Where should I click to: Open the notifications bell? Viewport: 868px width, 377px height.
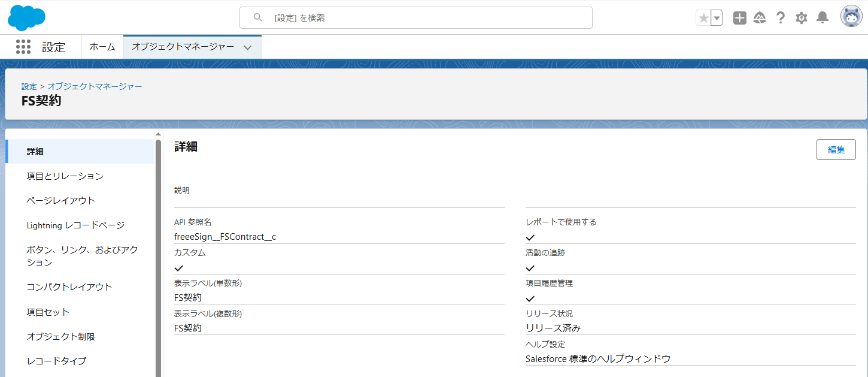[823, 18]
